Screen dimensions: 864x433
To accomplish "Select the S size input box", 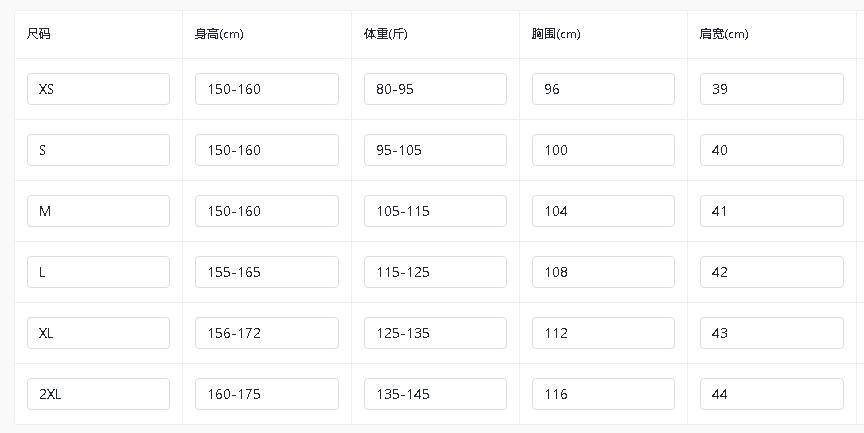I will click(98, 150).
